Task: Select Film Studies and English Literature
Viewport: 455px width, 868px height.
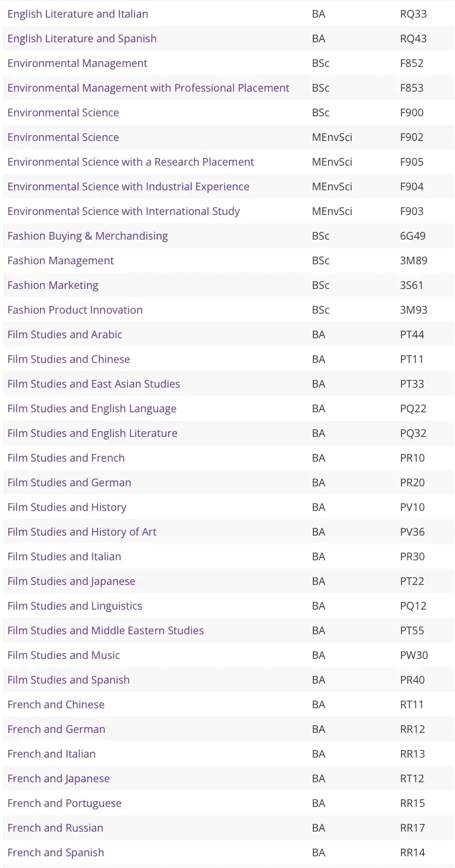Action: 92,433
